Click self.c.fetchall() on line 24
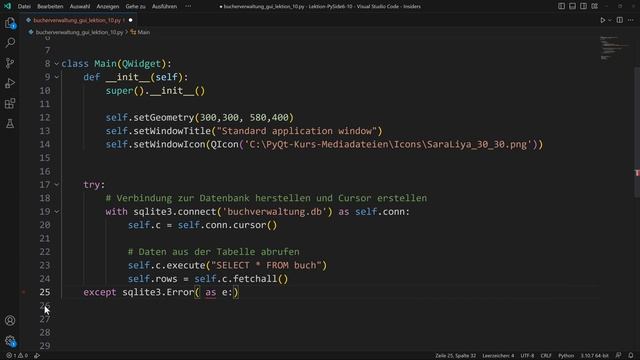Viewport: 640px width, 360px height. (241, 279)
